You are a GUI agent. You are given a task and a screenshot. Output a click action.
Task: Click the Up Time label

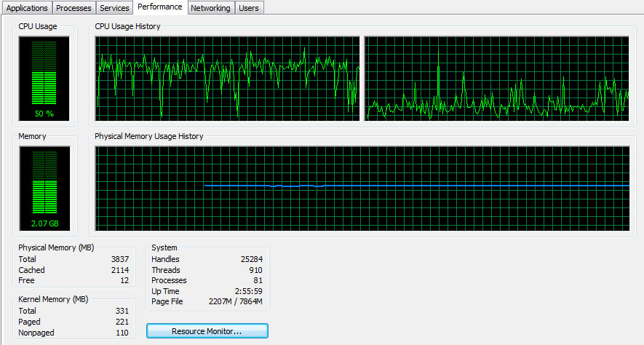[165, 291]
